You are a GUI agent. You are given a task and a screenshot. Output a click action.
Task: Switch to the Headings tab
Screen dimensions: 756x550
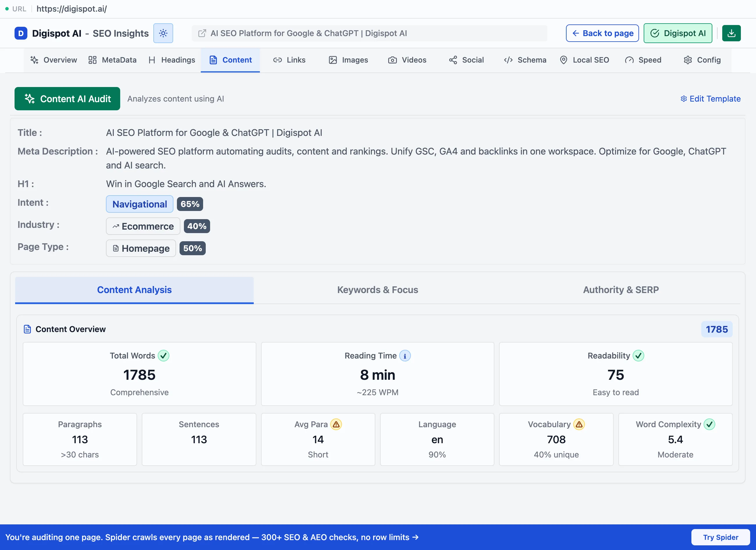tap(172, 60)
